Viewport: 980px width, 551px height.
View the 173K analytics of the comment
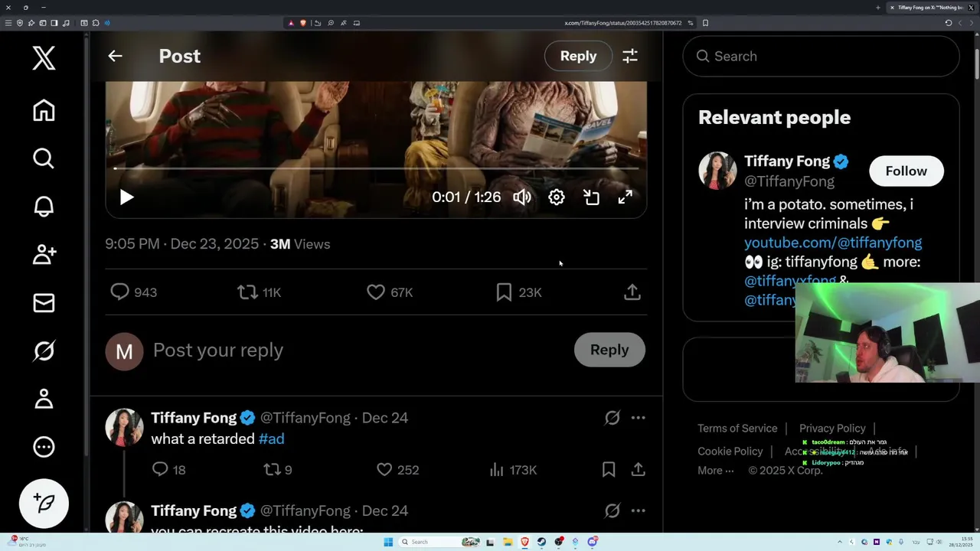[x=512, y=470]
